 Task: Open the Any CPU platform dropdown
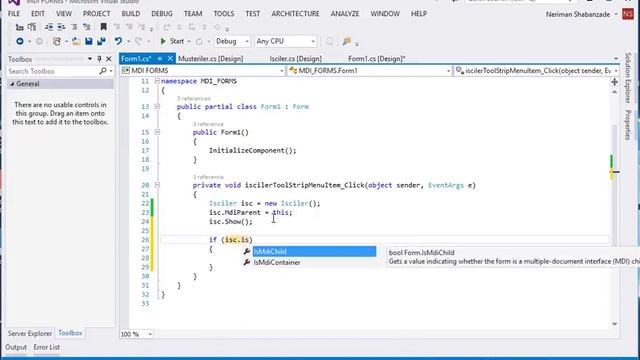(313, 41)
